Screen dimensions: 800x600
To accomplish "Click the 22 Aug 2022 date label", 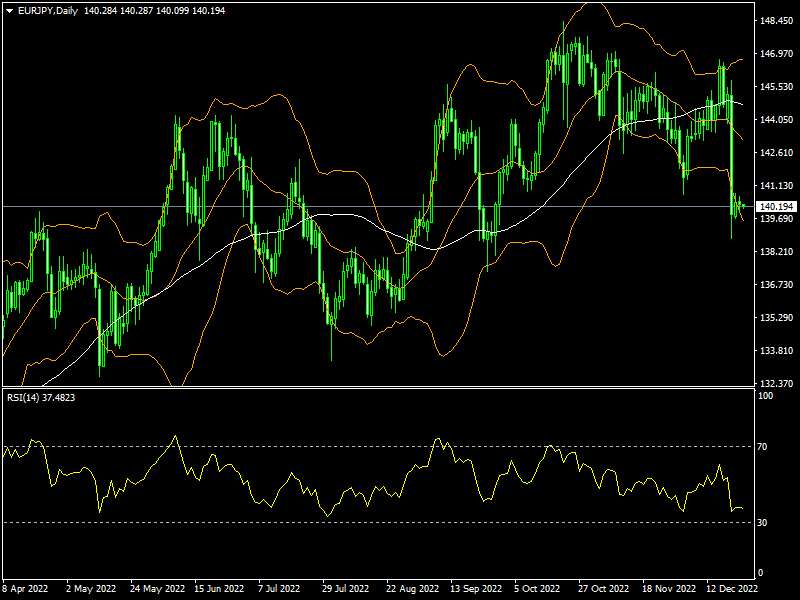I will [x=412, y=588].
